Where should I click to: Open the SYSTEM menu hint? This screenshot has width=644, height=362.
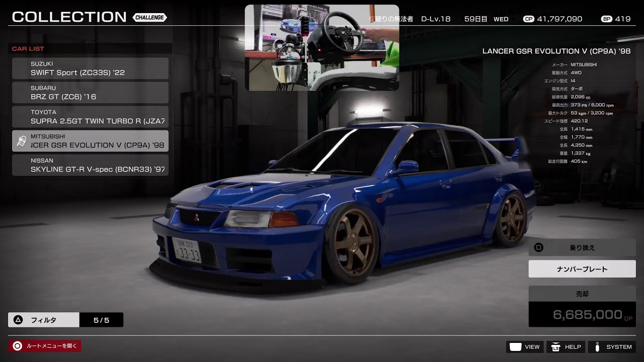(612, 347)
